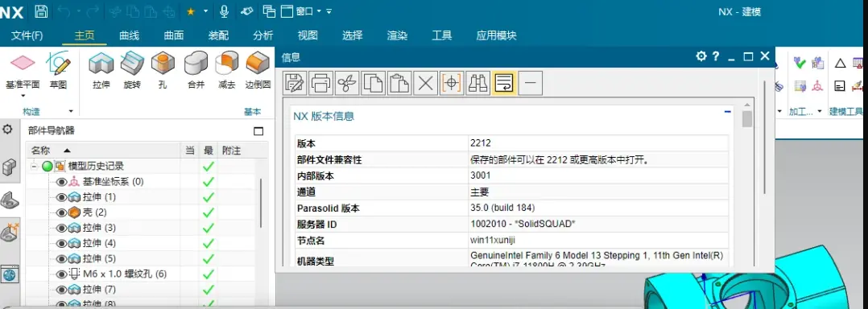The image size is (868, 309).
Task: Click the binoculars find icon in the 信息 window
Action: pos(477,84)
